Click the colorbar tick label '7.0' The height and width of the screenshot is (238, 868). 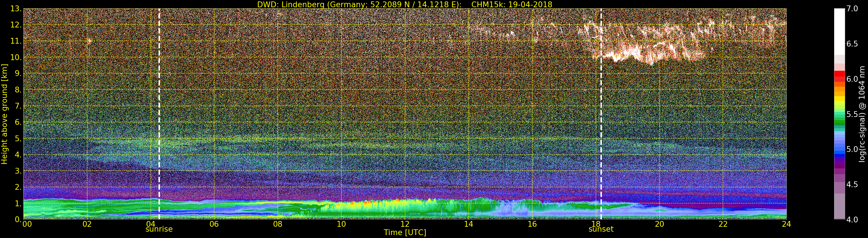coord(852,8)
